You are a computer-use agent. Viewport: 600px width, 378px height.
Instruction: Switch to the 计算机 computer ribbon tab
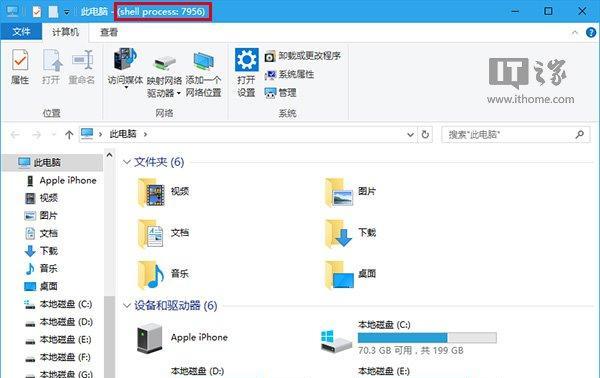pyautogui.click(x=65, y=32)
